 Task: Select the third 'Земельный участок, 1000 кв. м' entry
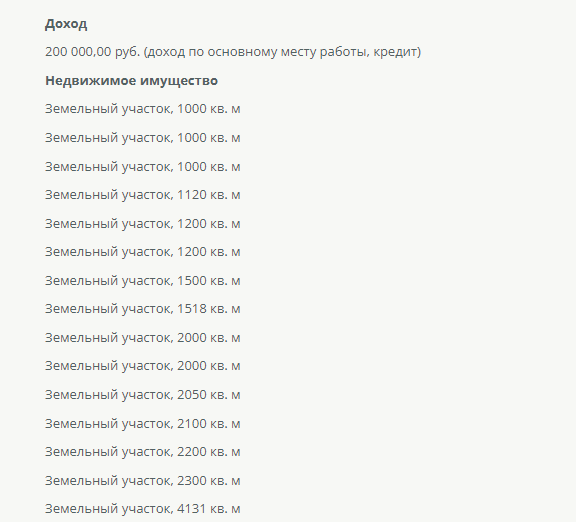[143, 167]
